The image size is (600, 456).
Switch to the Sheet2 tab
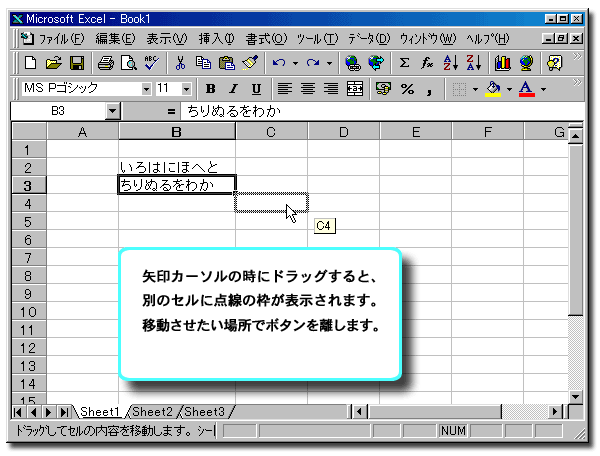tap(152, 412)
